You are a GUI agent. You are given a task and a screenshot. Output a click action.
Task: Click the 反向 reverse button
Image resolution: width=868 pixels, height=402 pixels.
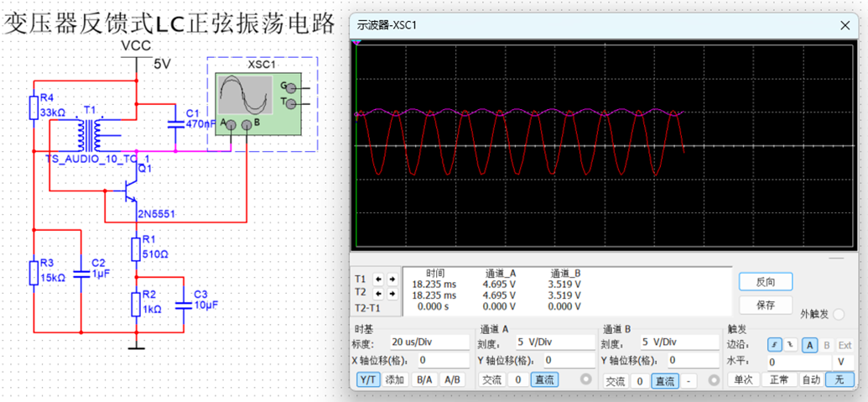pos(766,281)
